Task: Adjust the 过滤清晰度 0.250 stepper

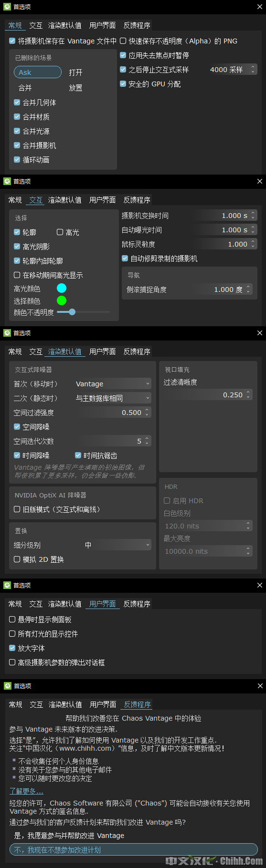Action: (248, 395)
